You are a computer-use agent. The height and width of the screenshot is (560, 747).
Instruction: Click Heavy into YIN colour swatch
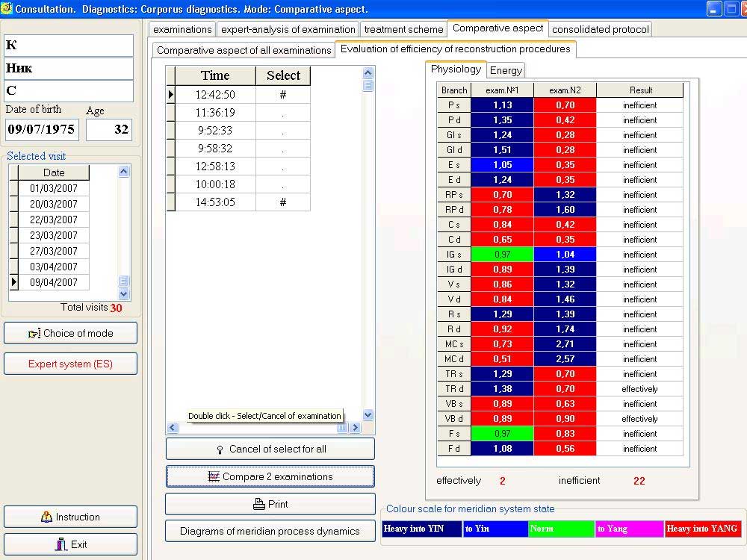point(421,529)
